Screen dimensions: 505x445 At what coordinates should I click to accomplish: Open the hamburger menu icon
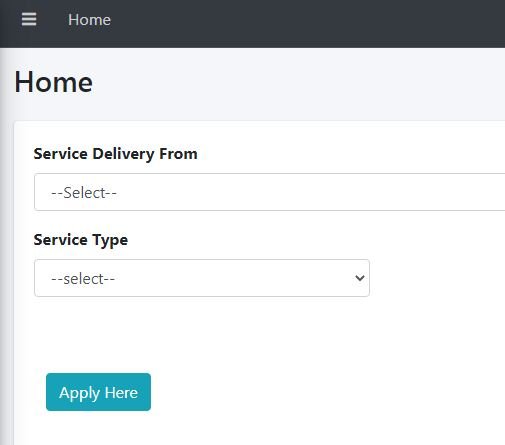tap(29, 19)
